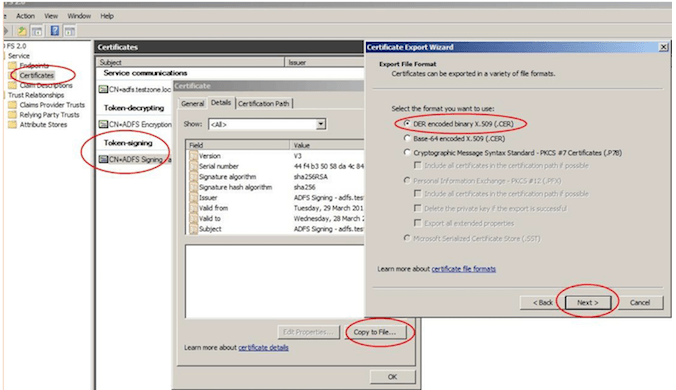
Task: Click the CN=adfs.testzone certificate icon
Action: pyautogui.click(x=103, y=90)
